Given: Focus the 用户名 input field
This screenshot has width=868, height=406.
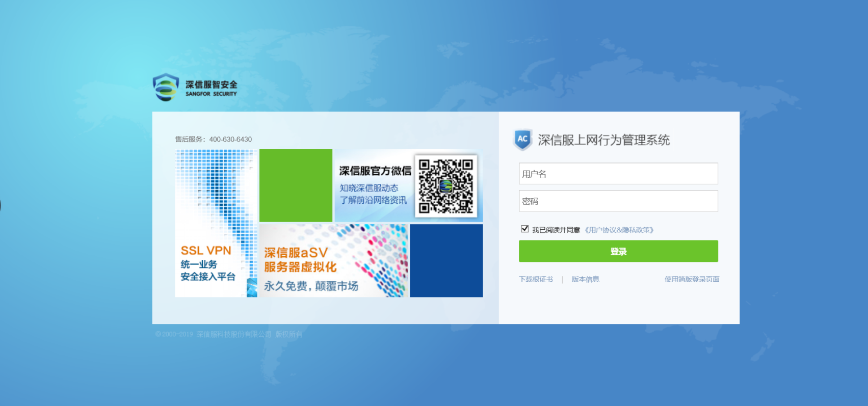Looking at the screenshot, I should click(x=618, y=174).
